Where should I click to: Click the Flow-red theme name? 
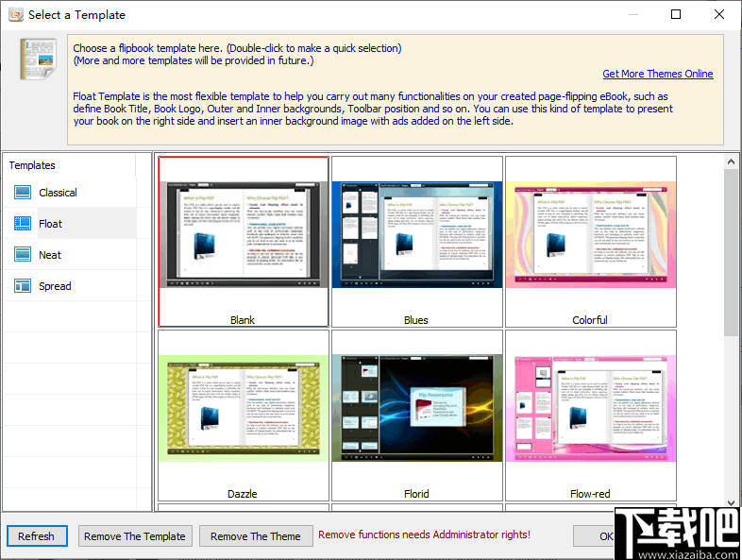[x=590, y=494]
